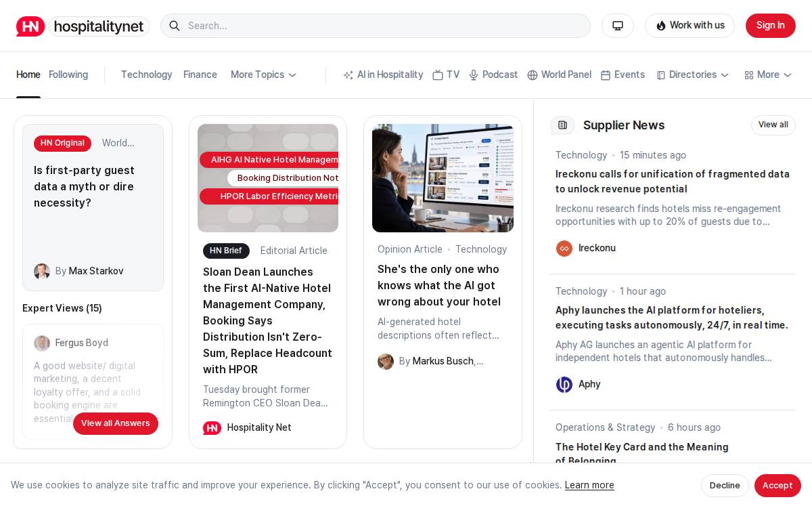This screenshot has width=812, height=508.
Task: Expand the More Topics dropdown
Action: 264,75
